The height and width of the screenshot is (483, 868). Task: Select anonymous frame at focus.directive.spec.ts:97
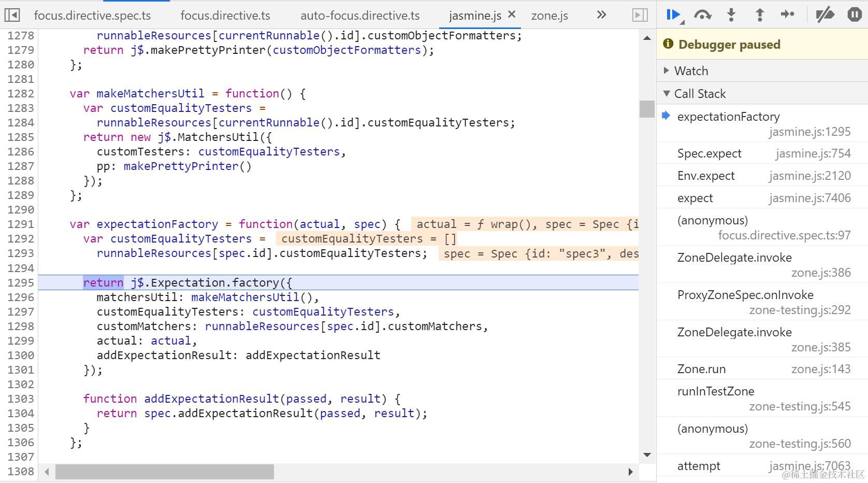[762, 228]
